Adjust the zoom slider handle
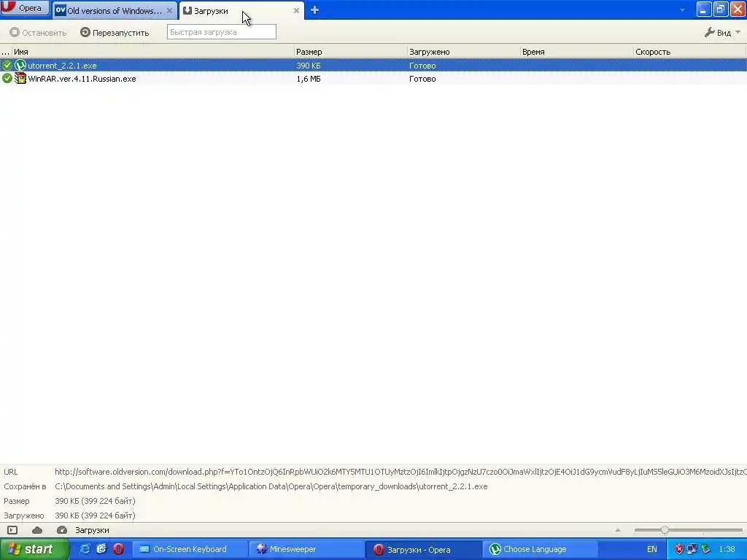The height and width of the screenshot is (560, 747). click(x=665, y=530)
